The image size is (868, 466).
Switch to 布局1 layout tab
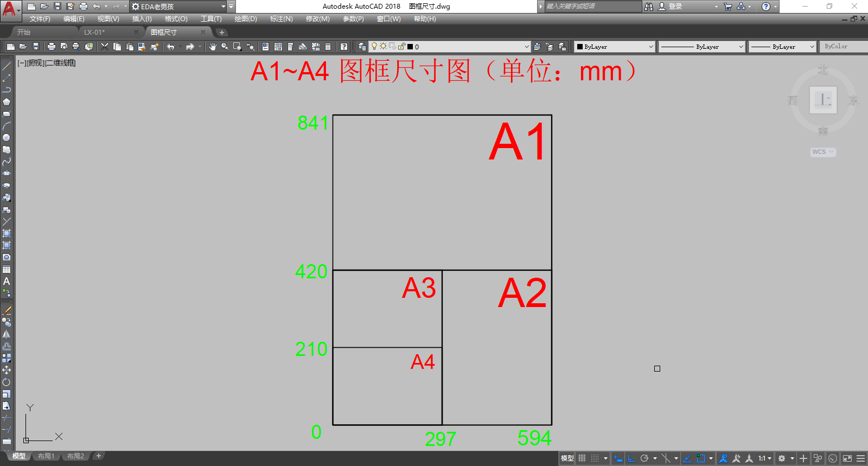[x=46, y=456]
